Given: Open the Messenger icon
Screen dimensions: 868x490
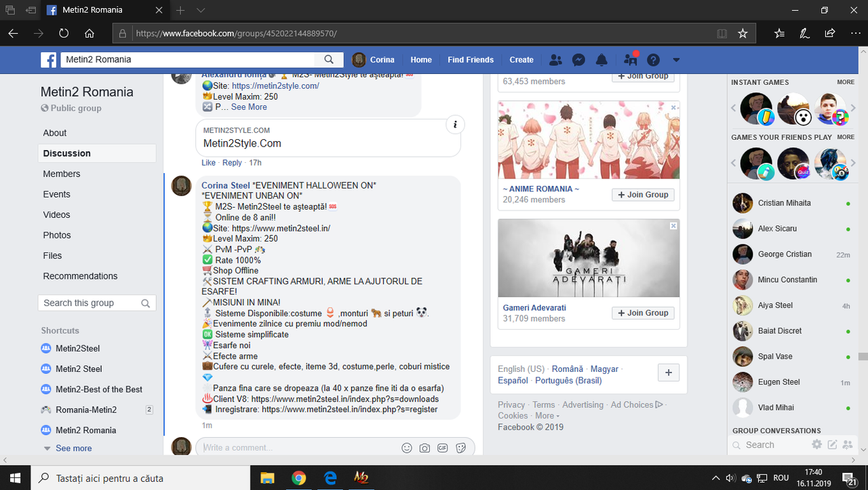Looking at the screenshot, I should (578, 60).
